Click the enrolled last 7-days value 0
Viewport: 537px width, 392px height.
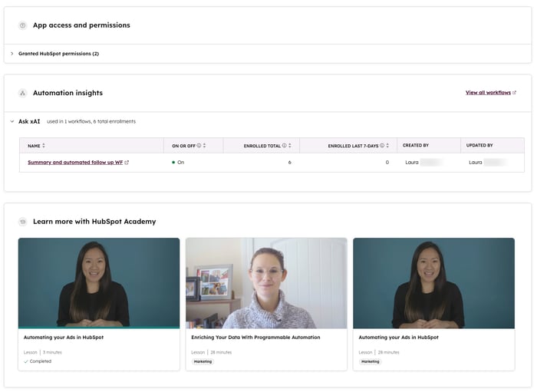pyautogui.click(x=387, y=163)
